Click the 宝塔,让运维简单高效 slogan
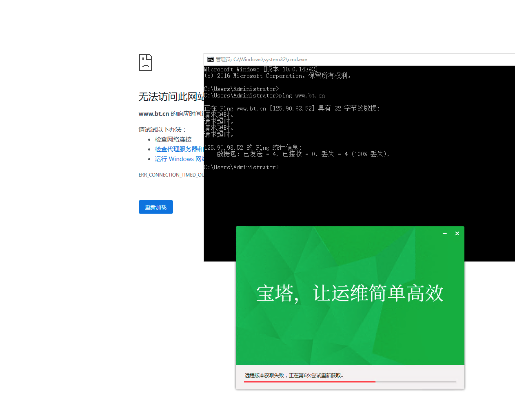Viewport: 515px width, 420px height. pyautogui.click(x=350, y=293)
